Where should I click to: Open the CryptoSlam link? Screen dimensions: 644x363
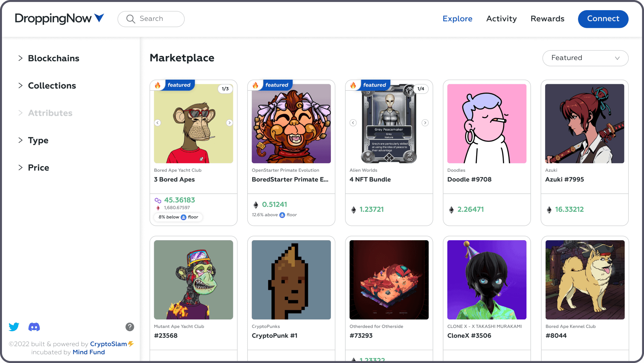click(x=108, y=344)
